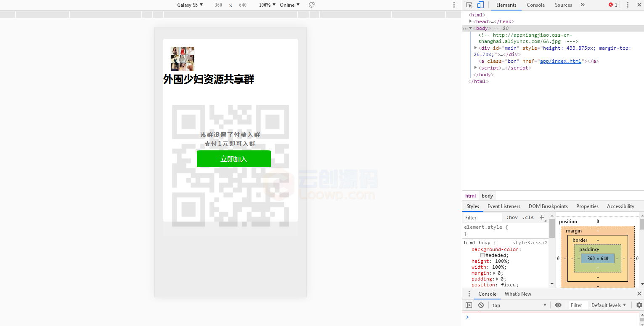Open console settings gear
The height and width of the screenshot is (326, 644).
[x=639, y=305]
